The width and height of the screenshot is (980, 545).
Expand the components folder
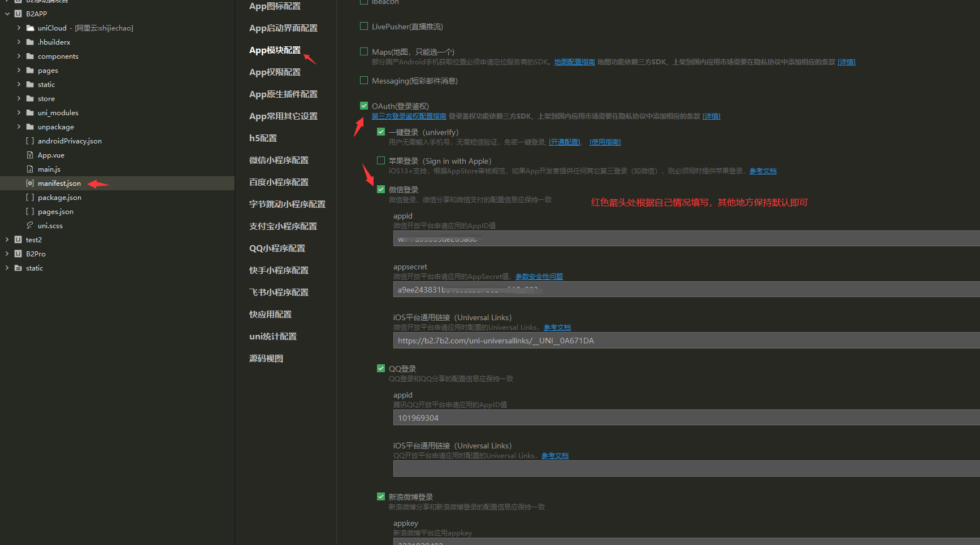[19, 56]
